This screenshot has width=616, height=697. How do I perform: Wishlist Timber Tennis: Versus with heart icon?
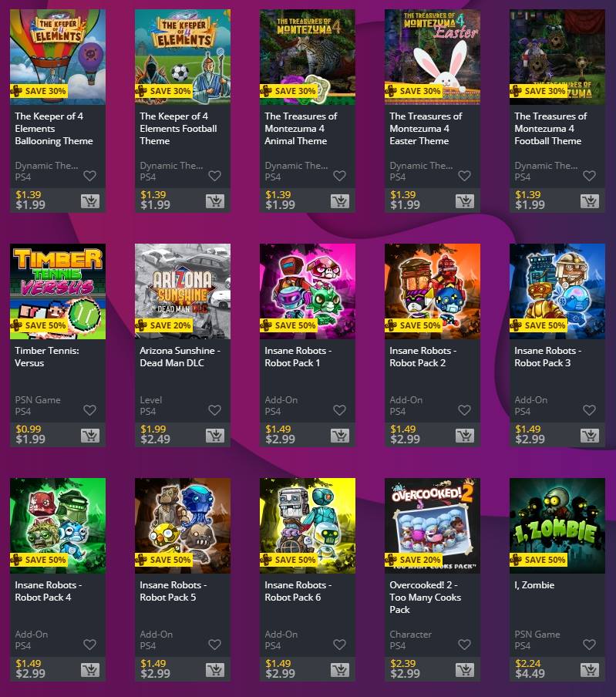(89, 410)
